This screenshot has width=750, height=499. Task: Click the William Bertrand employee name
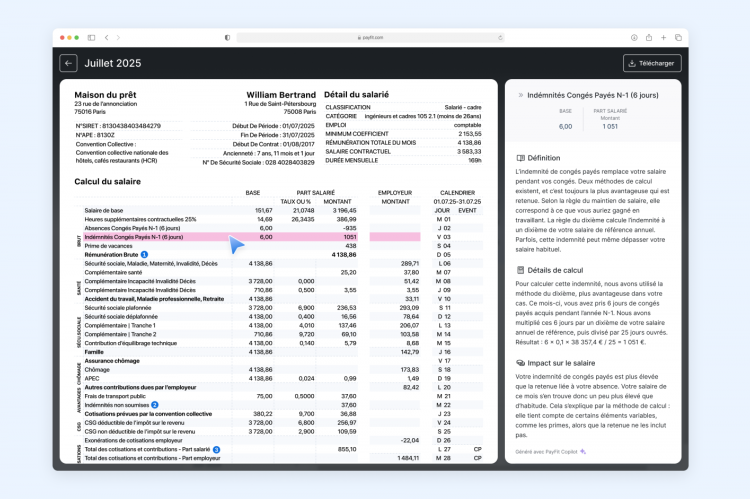pyautogui.click(x=281, y=95)
